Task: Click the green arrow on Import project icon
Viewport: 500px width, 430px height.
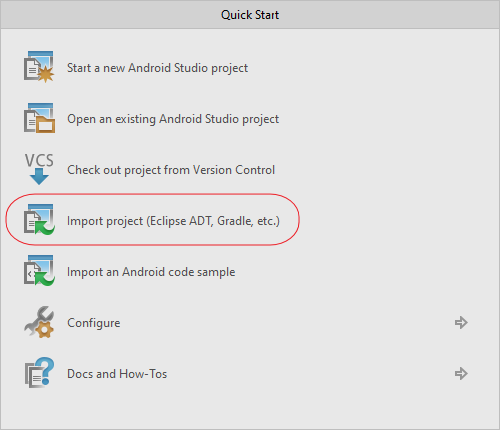Action: pos(45,228)
